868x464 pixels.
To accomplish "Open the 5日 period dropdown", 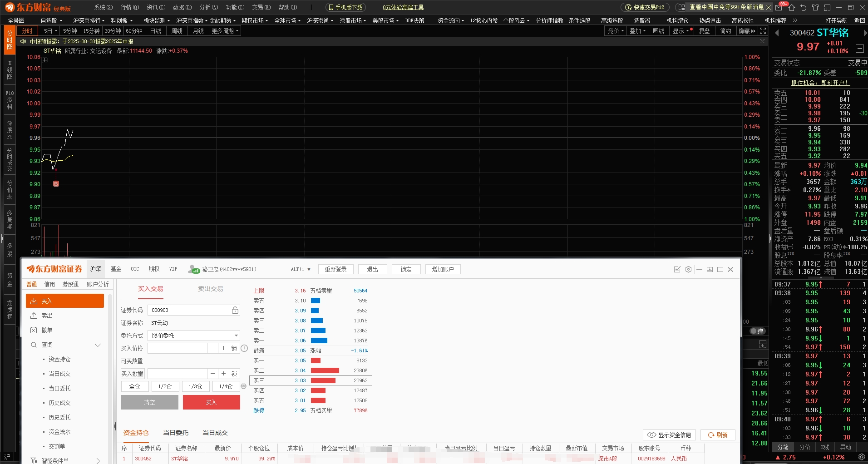I will tap(50, 31).
